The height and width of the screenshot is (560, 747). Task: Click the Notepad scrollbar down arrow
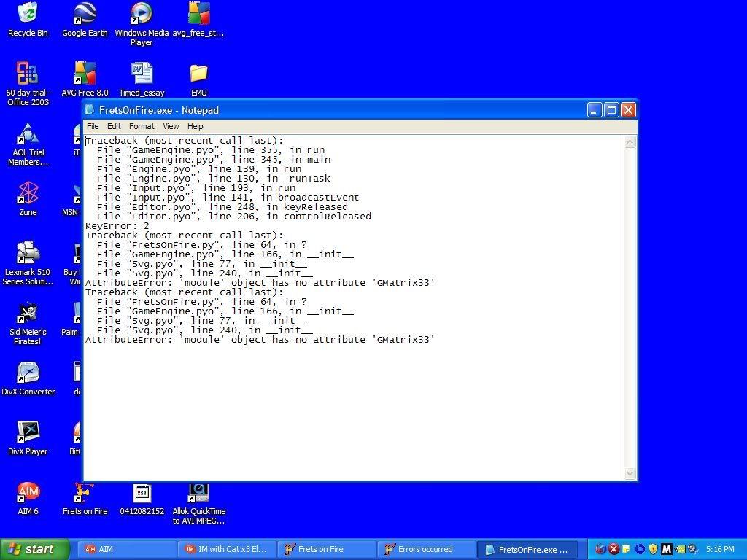point(630,473)
